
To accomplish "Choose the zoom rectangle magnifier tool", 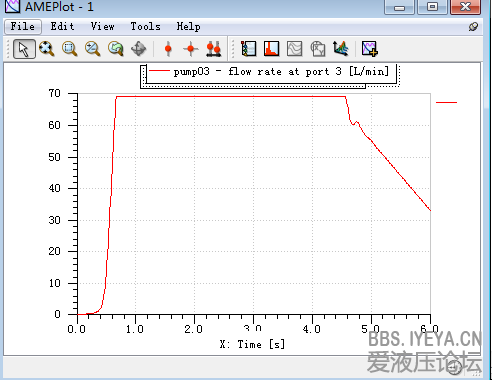I will pos(69,49).
